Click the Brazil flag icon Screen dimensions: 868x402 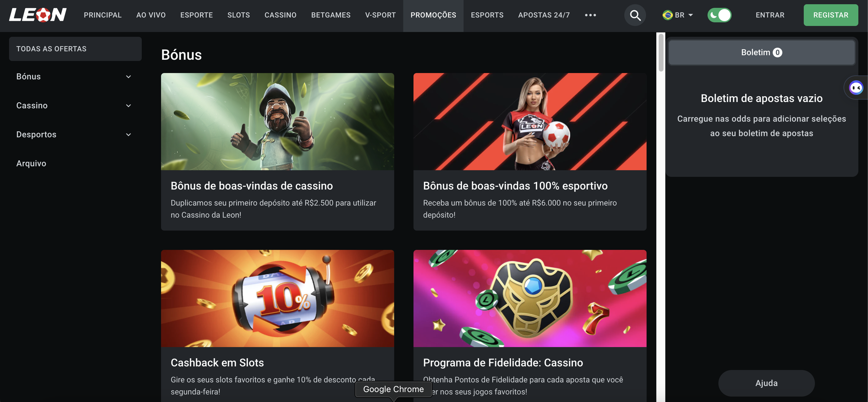point(667,15)
